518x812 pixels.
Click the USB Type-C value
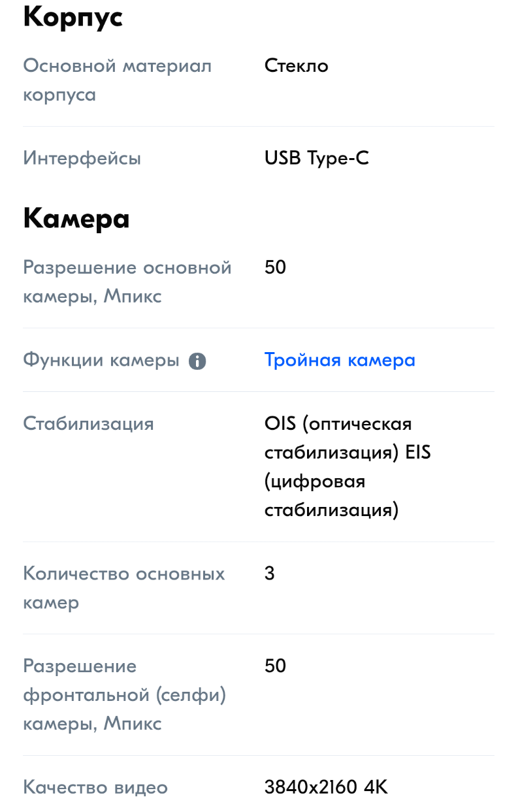coord(317,157)
